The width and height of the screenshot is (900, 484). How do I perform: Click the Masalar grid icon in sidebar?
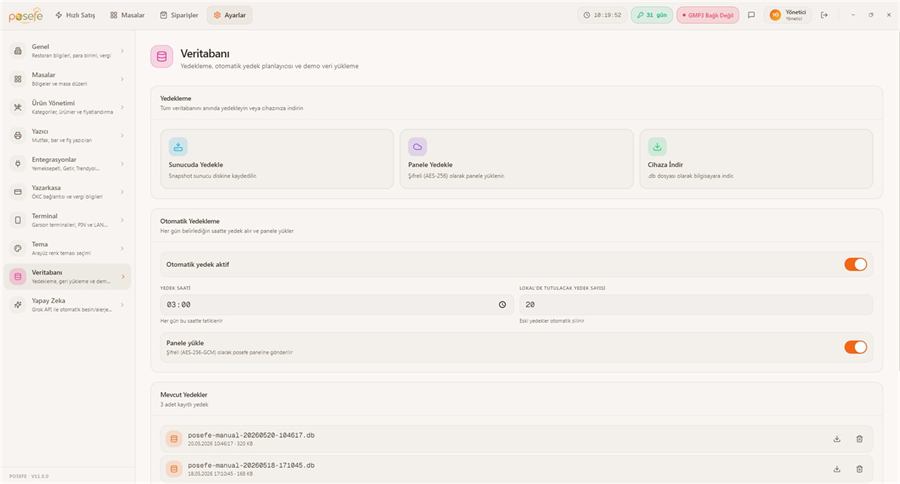(18, 79)
